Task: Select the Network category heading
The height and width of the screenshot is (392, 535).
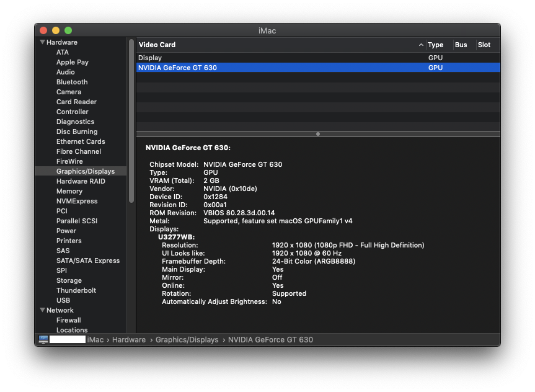Action: (x=60, y=310)
